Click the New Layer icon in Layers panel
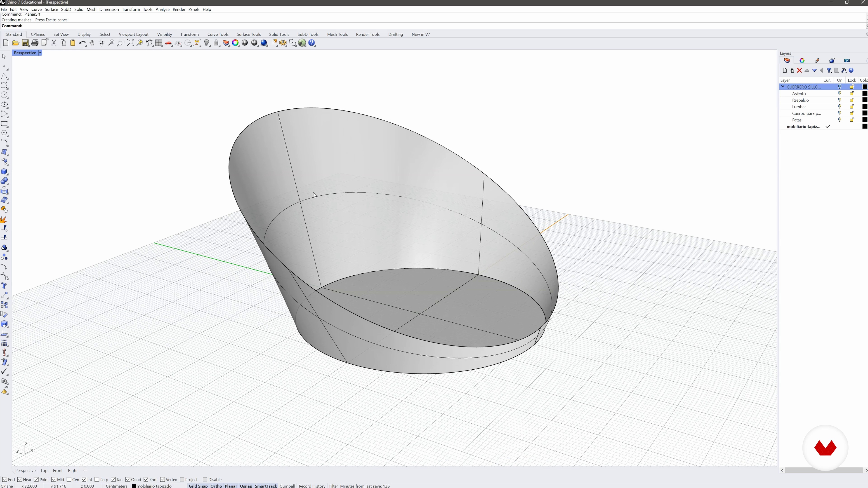The height and width of the screenshot is (488, 868). [x=785, y=70]
